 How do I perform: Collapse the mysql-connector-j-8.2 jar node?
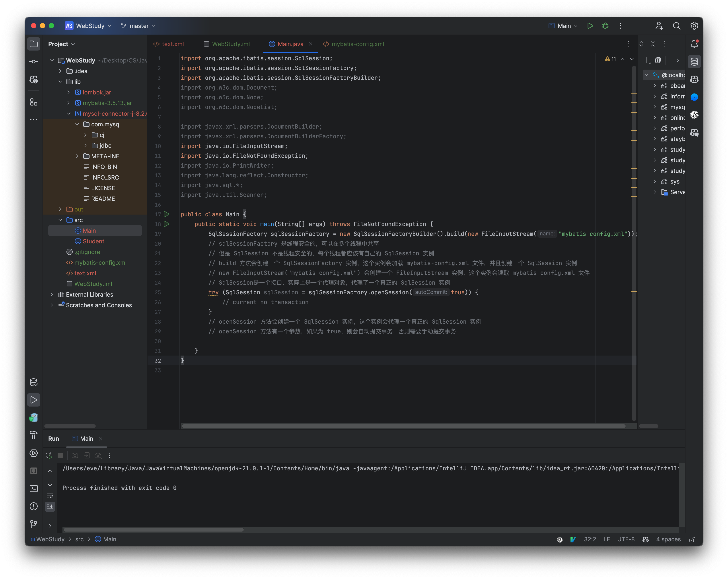click(x=69, y=114)
